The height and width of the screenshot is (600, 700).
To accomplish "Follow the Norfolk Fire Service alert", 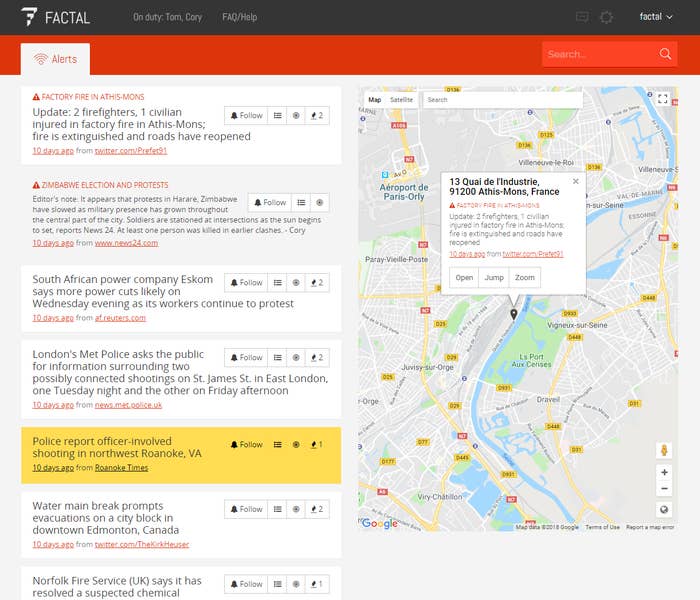I will click(246, 584).
